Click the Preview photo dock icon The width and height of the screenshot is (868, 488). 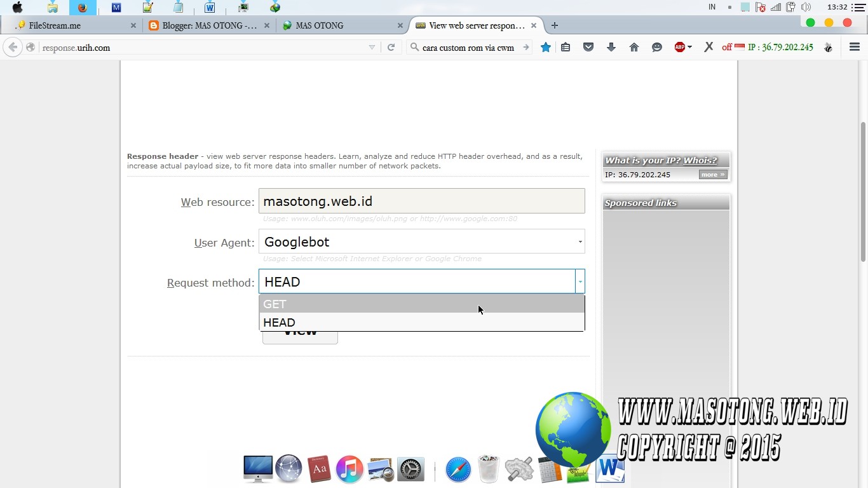(x=380, y=470)
